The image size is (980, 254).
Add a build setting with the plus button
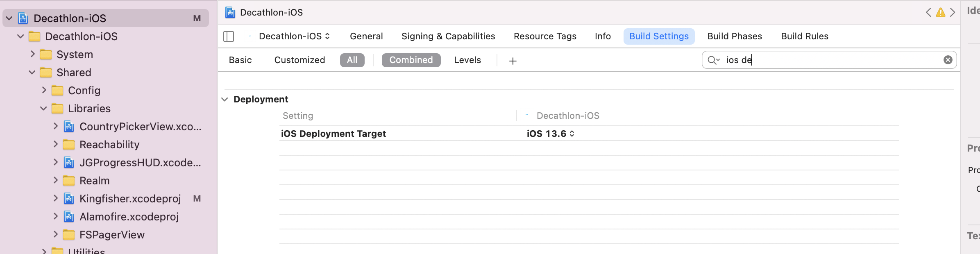coord(513,60)
